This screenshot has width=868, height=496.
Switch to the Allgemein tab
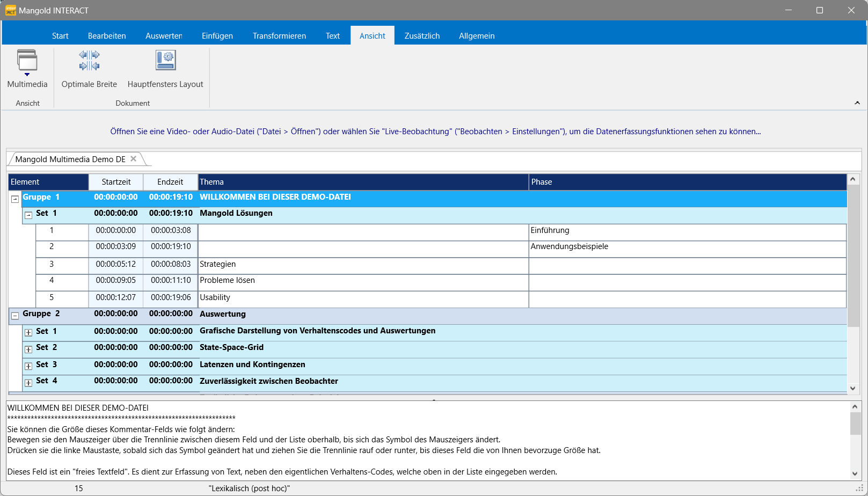477,36
